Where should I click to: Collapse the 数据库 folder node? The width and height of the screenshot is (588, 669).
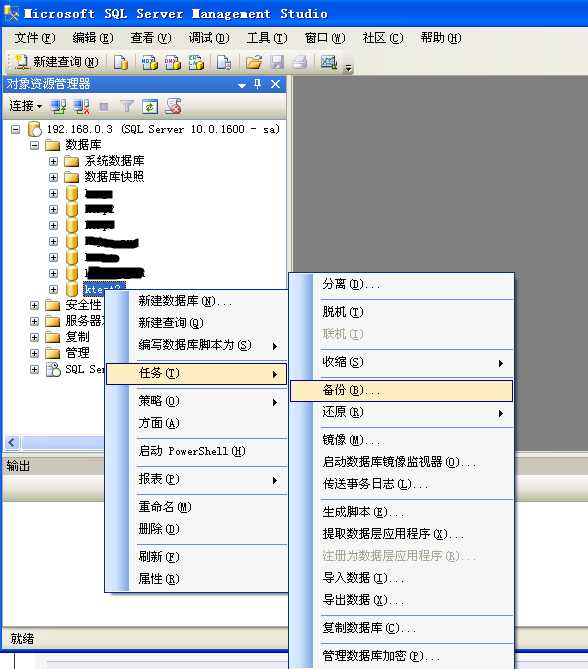coord(35,145)
